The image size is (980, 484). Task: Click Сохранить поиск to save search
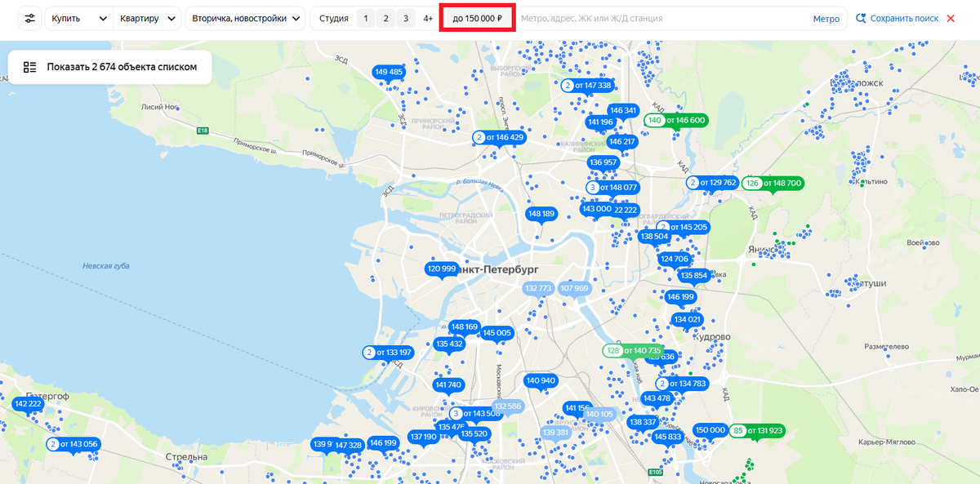click(897, 18)
